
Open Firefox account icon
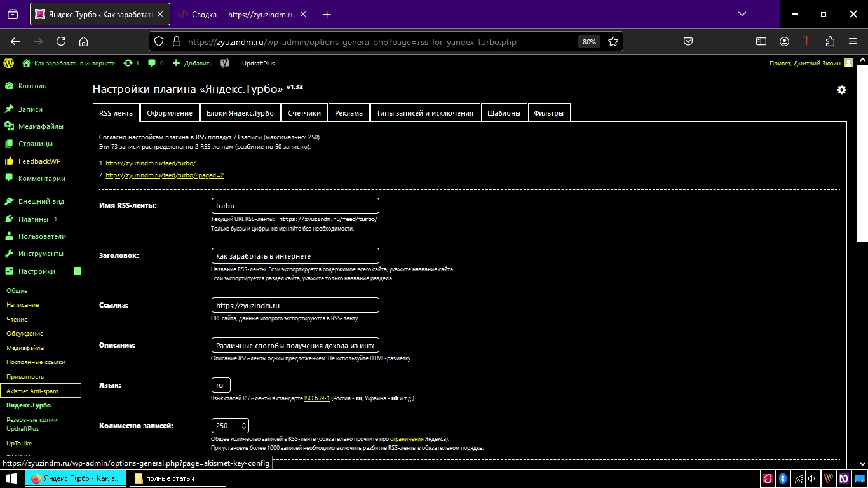click(785, 41)
